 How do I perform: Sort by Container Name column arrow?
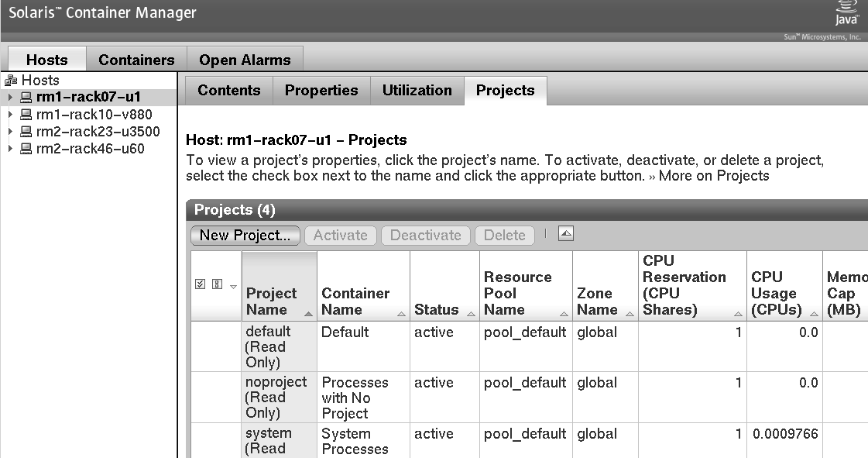(x=401, y=314)
